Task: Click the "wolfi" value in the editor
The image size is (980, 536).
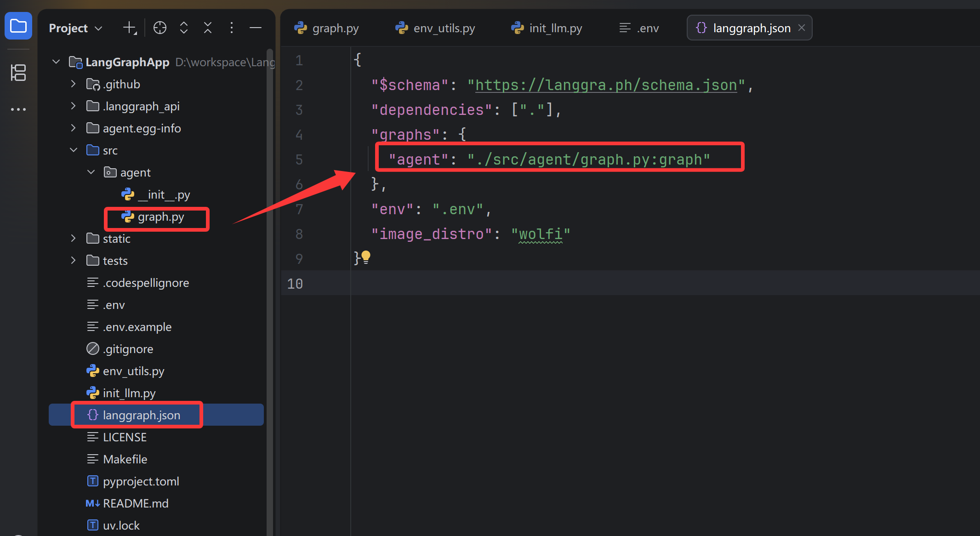Action: 541,234
